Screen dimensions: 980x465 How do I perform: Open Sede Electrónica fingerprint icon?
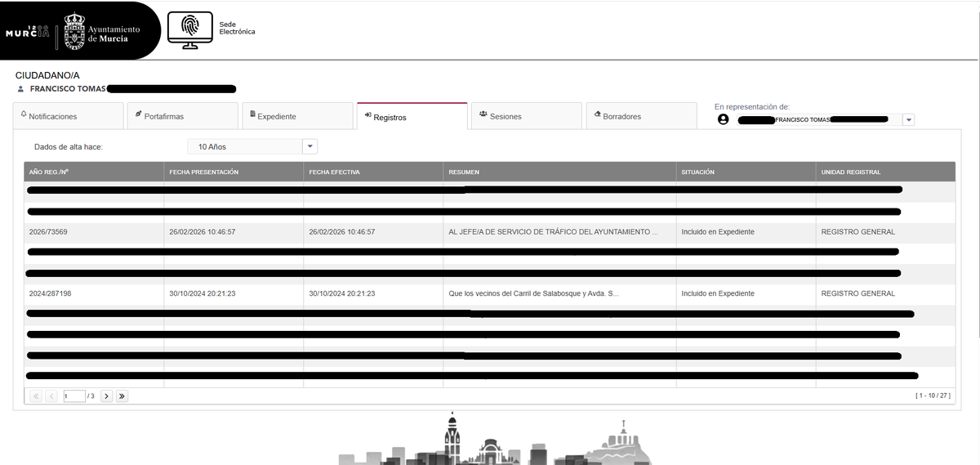(189, 30)
